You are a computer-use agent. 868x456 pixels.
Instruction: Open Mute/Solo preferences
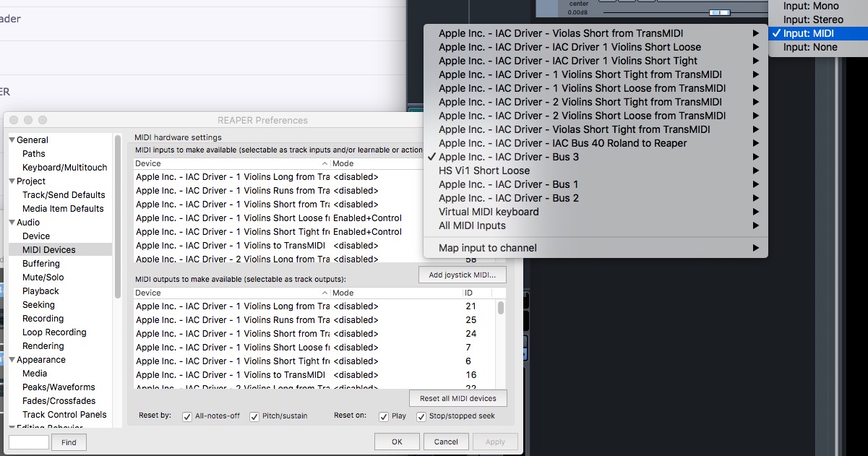[x=43, y=278]
